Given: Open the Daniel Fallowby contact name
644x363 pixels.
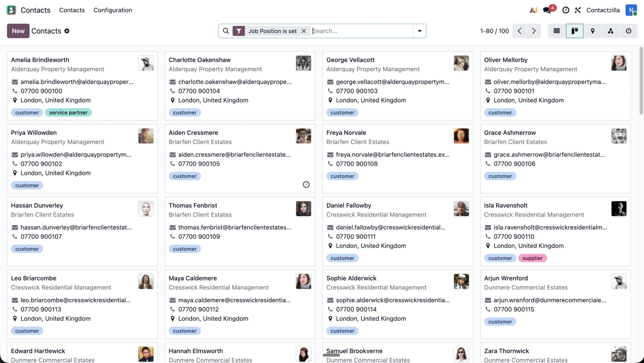Looking at the screenshot, I should pyautogui.click(x=349, y=206).
